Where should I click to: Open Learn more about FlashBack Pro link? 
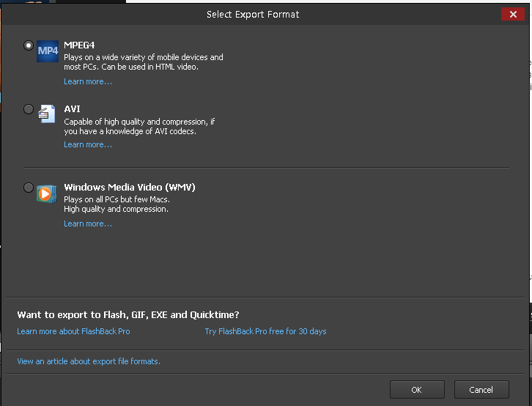(73, 331)
